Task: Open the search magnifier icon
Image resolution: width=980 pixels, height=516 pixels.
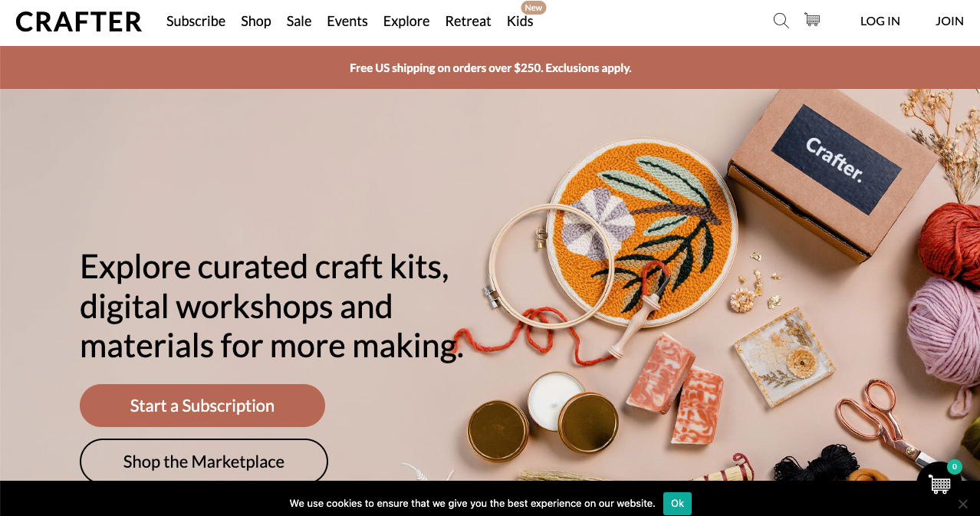Action: coord(781,21)
